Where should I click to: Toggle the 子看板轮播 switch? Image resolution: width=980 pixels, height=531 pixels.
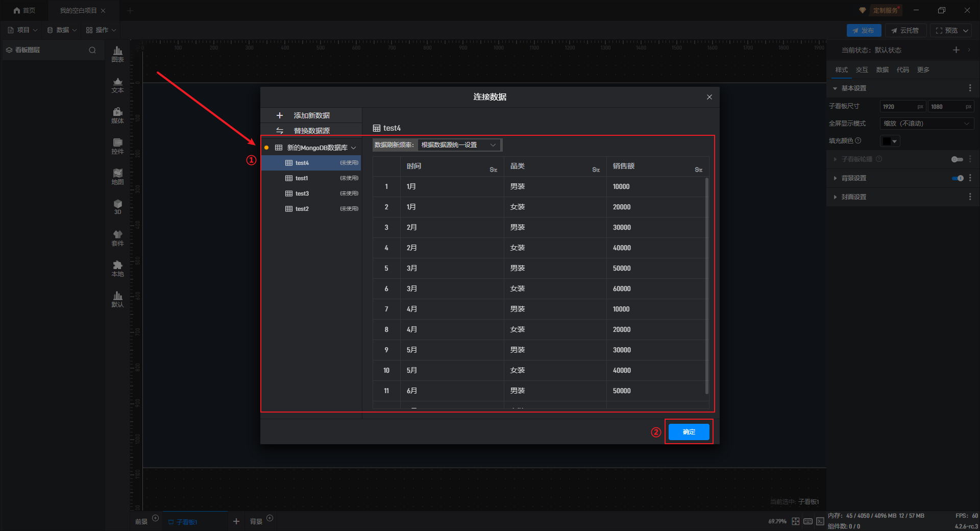click(957, 159)
